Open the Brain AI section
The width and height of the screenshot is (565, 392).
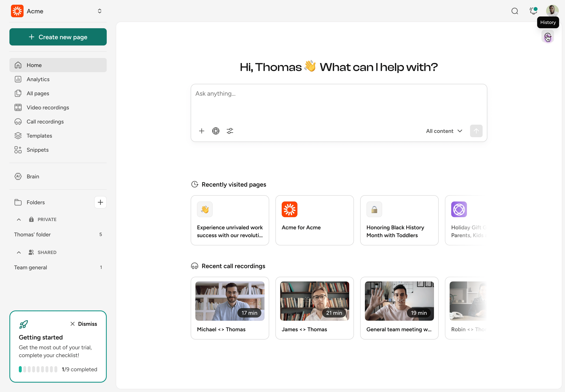(33, 176)
